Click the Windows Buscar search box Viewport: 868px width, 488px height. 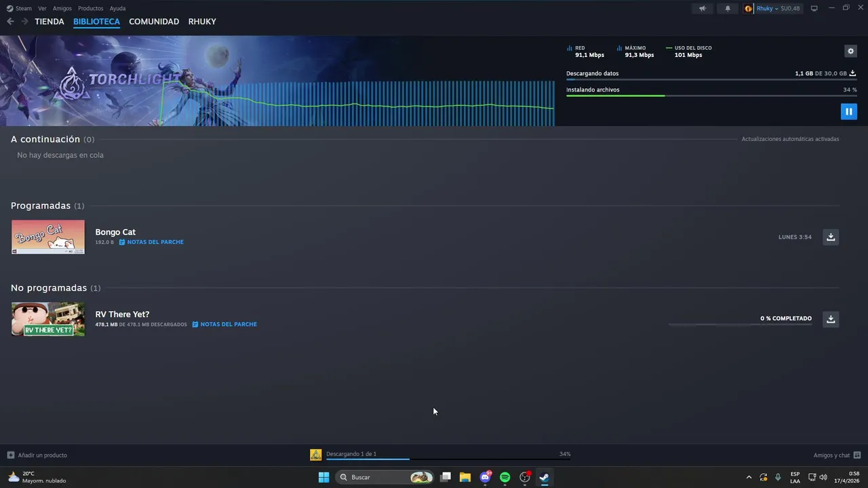point(384,477)
